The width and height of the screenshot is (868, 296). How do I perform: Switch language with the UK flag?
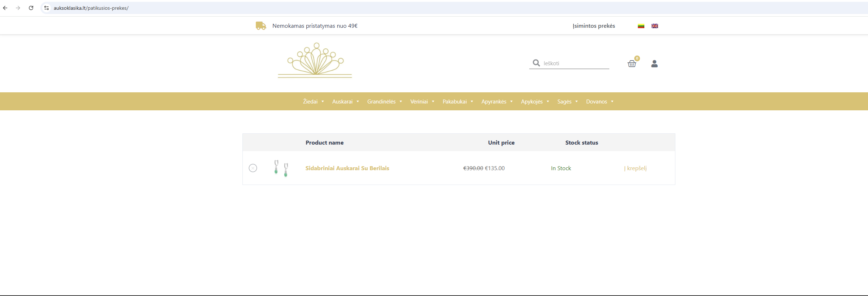coord(654,26)
